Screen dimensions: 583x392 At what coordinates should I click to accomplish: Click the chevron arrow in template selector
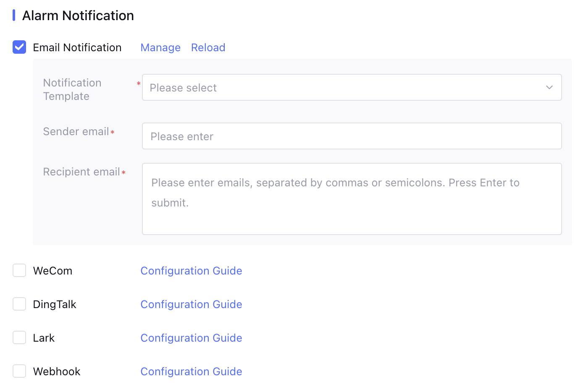click(549, 87)
